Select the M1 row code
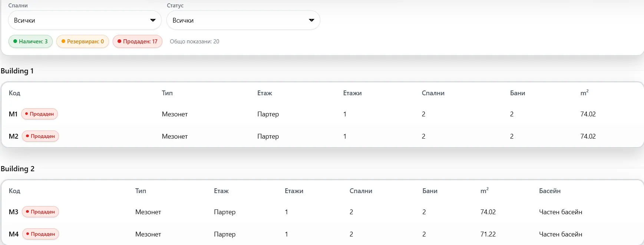 pyautogui.click(x=13, y=114)
